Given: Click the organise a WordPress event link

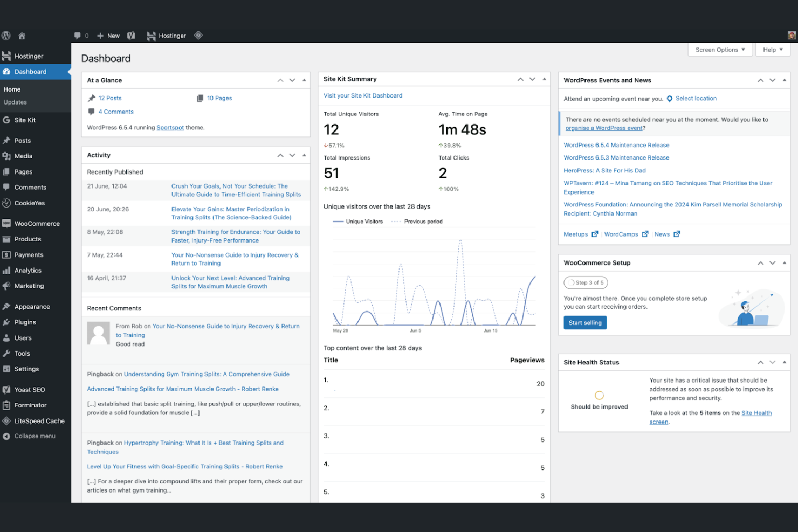Looking at the screenshot, I should (604, 128).
